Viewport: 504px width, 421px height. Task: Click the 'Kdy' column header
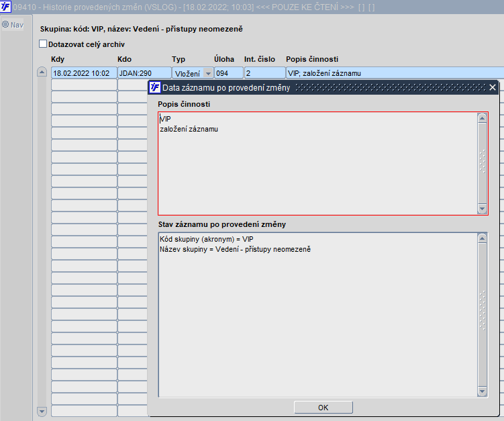pos(58,59)
